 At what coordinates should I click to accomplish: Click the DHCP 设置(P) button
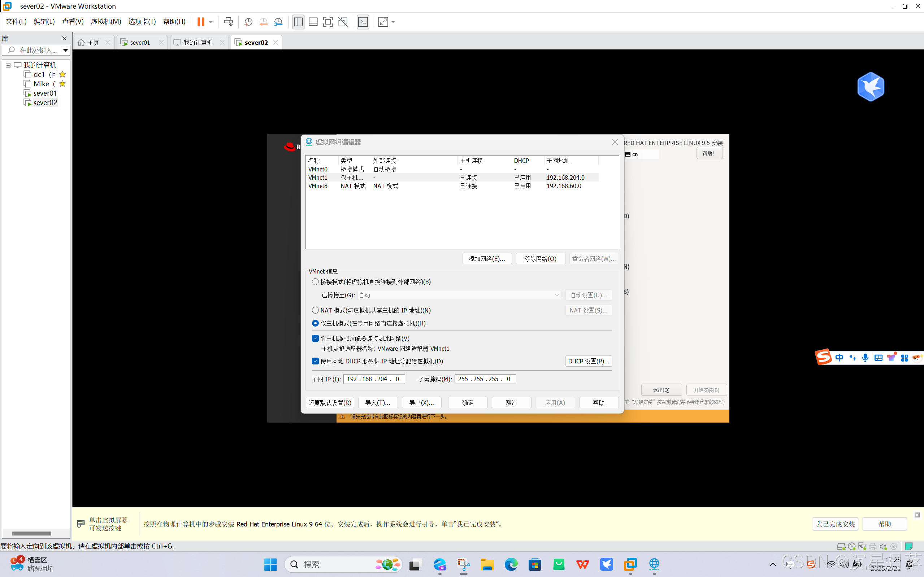[589, 361]
